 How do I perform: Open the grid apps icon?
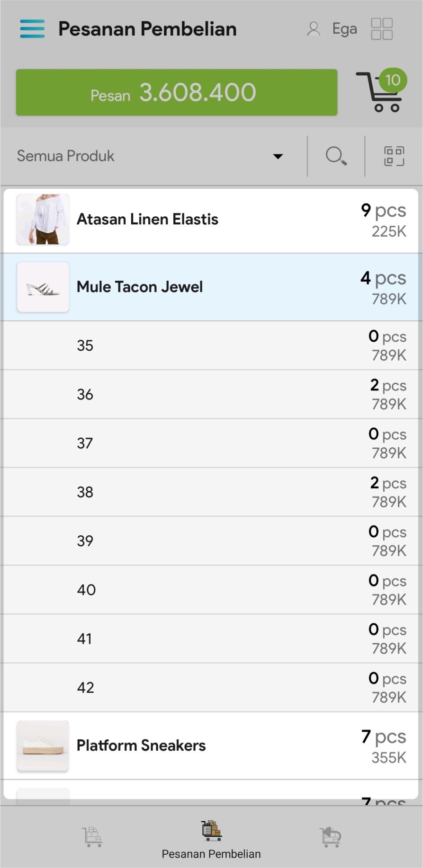coord(381,29)
